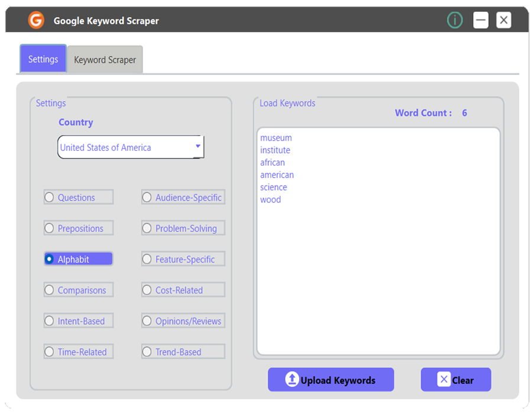
Task: Switch to the Settings tab
Action: pos(43,59)
